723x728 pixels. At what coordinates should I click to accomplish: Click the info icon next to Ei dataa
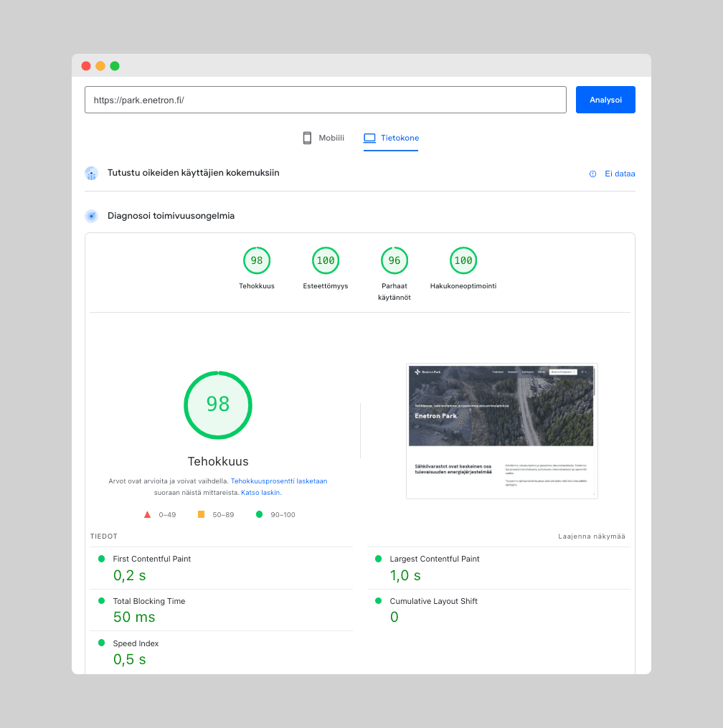[592, 174]
